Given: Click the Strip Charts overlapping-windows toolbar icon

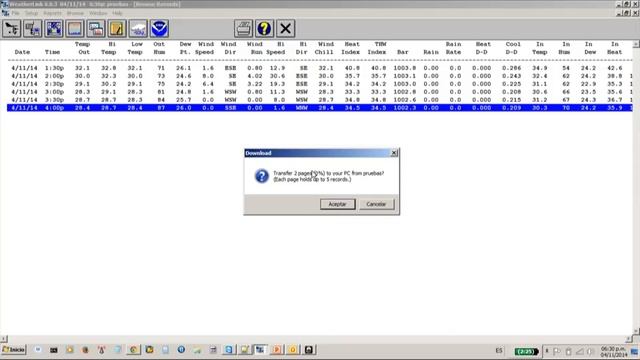Looking at the screenshot, I should pos(96,29).
